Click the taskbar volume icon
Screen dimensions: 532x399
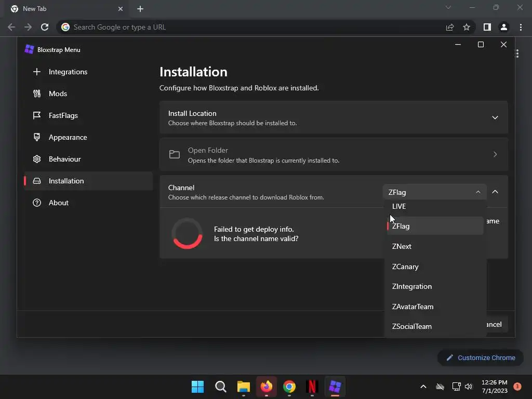pyautogui.click(x=469, y=387)
